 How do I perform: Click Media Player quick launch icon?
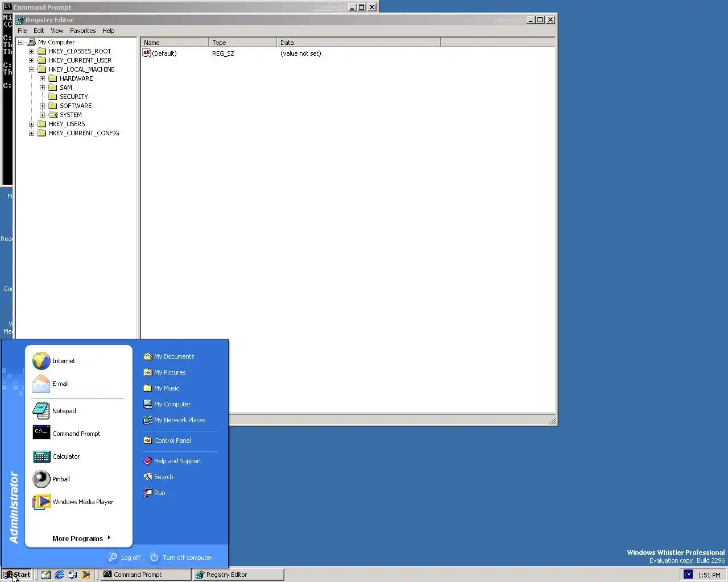[x=85, y=575]
